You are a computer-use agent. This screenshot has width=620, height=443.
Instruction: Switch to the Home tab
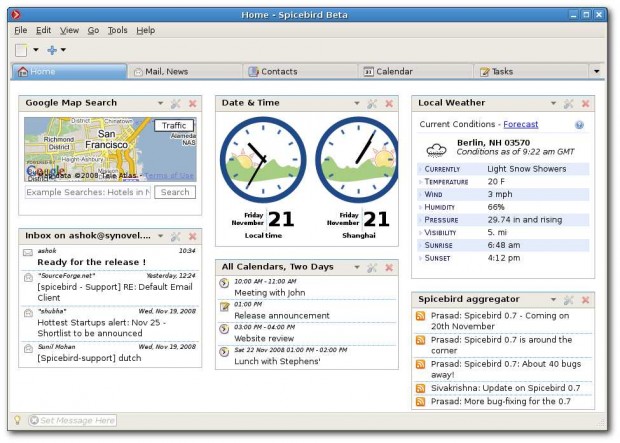pos(70,72)
